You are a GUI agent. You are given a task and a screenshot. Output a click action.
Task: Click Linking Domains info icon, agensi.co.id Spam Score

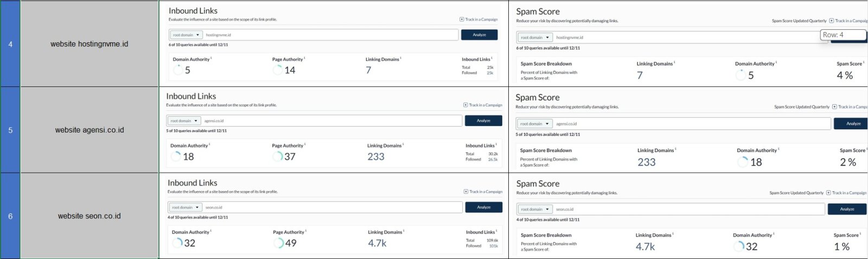675,149
